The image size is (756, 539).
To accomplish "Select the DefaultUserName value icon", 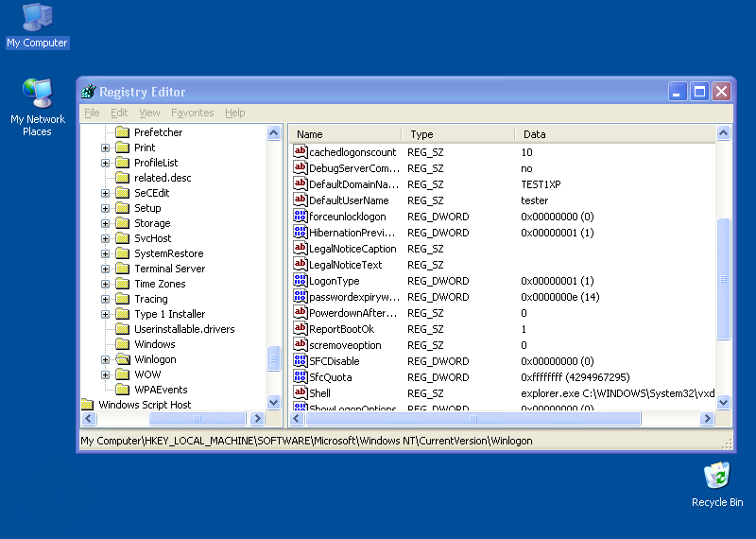I will pyautogui.click(x=300, y=200).
